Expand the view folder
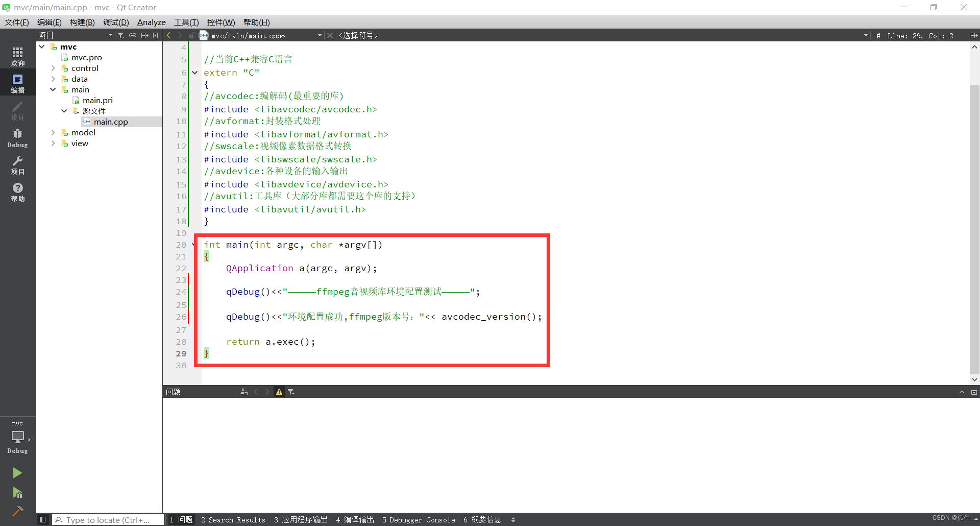 pos(53,143)
